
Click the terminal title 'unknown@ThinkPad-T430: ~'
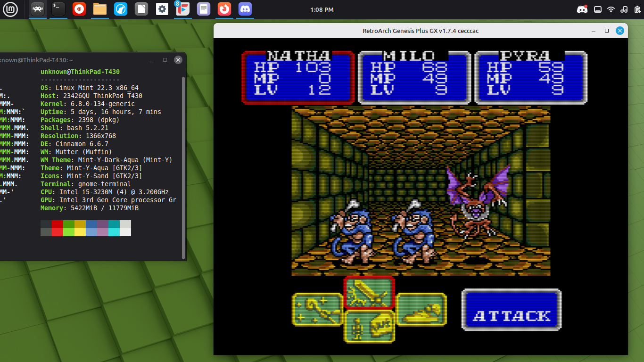click(x=36, y=60)
